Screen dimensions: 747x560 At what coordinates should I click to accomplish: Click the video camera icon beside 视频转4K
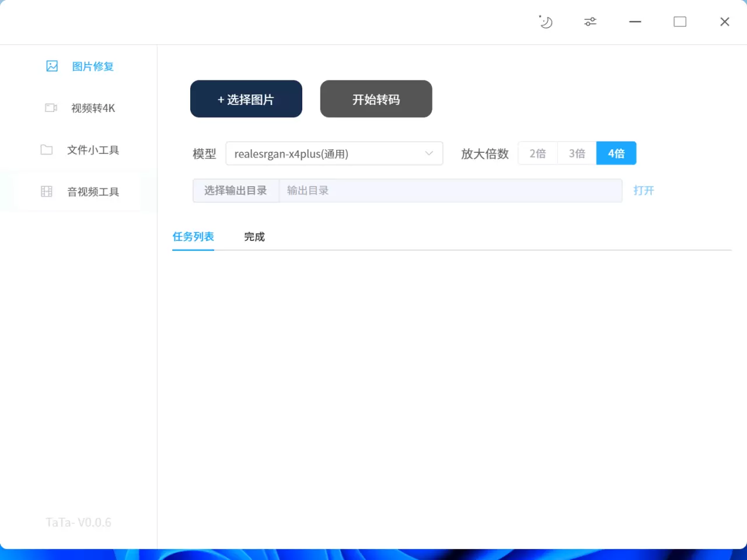point(50,108)
